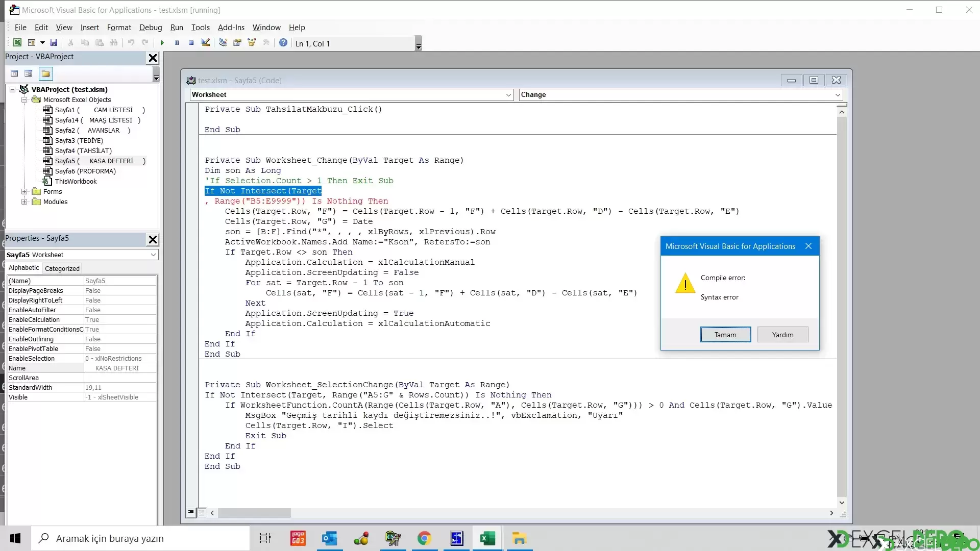Open the Insert UserForm dropdown arrow

42,43
